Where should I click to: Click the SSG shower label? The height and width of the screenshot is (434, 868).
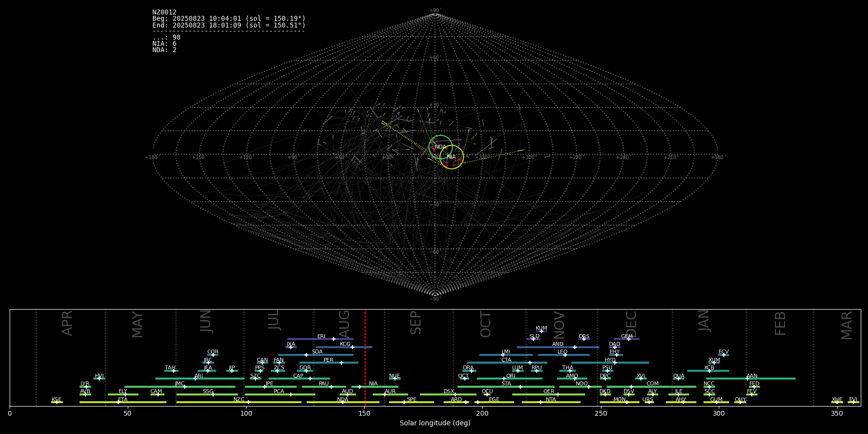click(208, 392)
